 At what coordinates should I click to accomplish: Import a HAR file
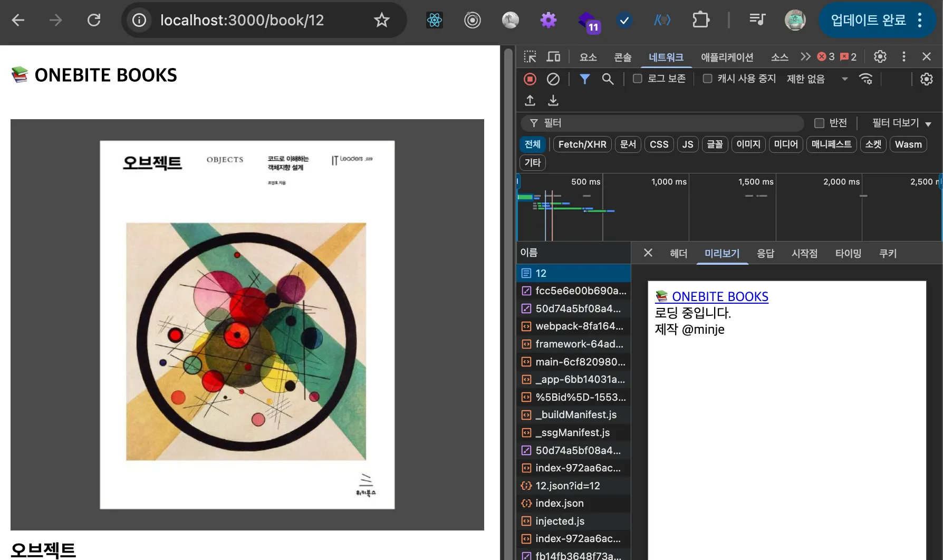coord(530,100)
